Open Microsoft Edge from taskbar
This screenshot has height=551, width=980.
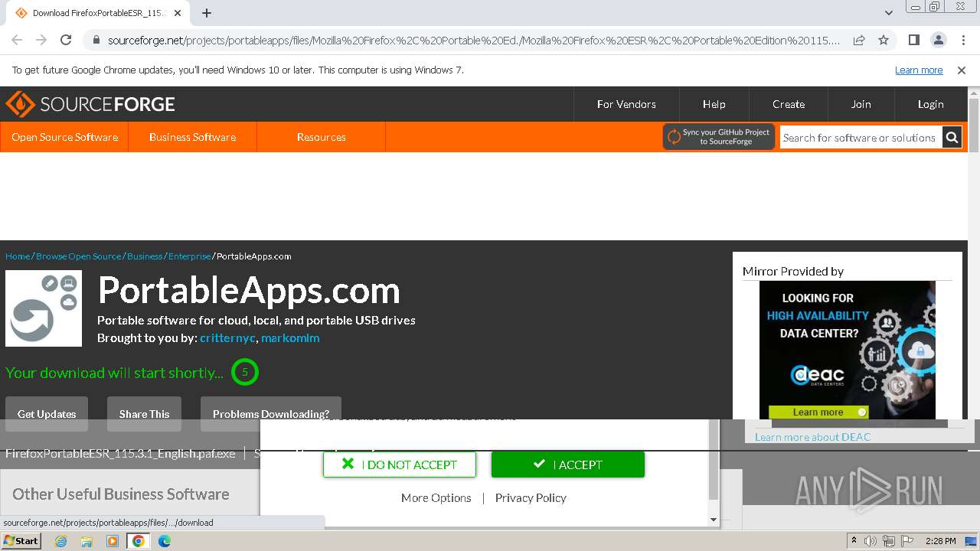(164, 541)
